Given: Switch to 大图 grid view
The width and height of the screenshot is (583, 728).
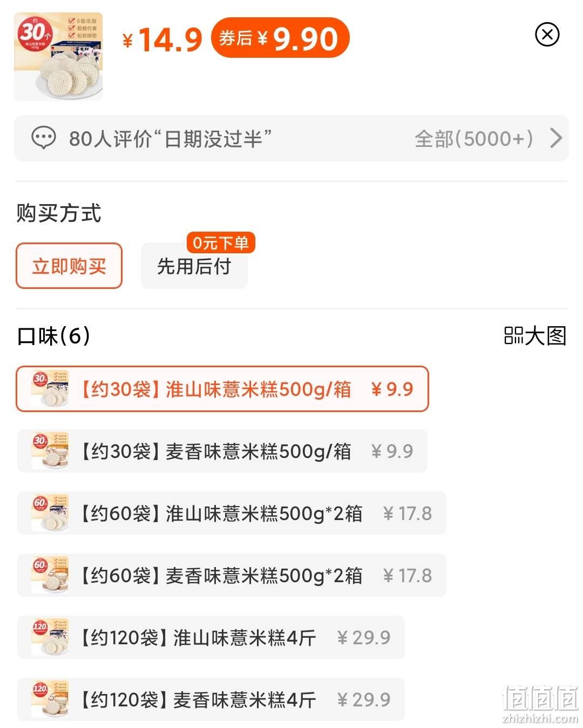Looking at the screenshot, I should pos(535,336).
